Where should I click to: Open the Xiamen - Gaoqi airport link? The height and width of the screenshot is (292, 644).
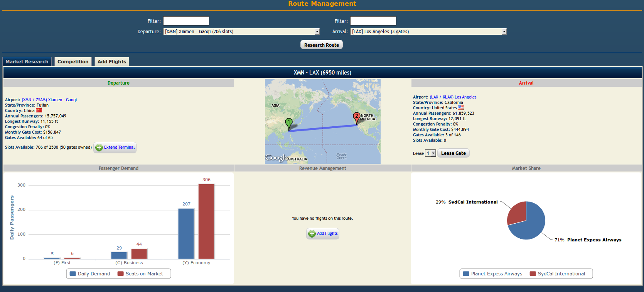49,100
